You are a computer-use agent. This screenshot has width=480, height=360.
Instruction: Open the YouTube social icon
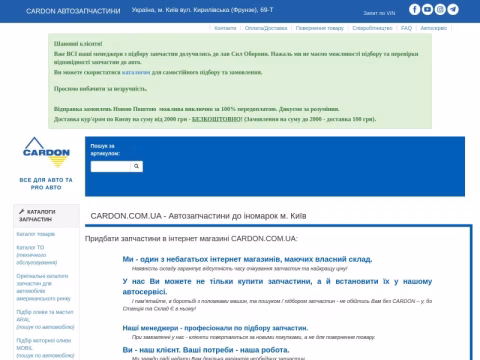click(427, 9)
